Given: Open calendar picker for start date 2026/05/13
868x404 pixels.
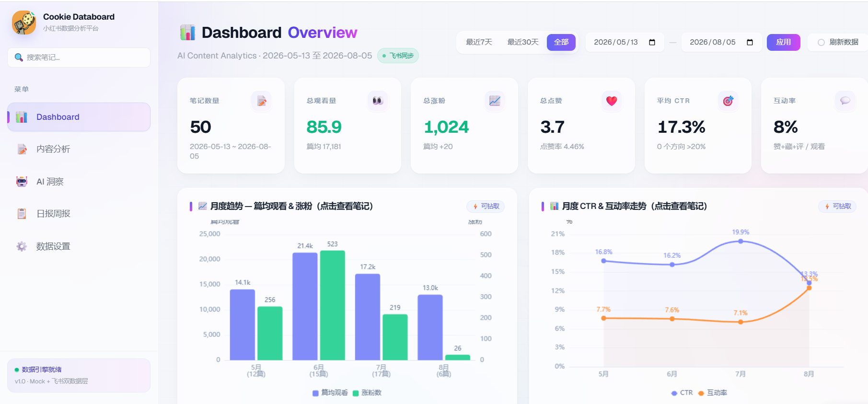Looking at the screenshot, I should pyautogui.click(x=652, y=42).
